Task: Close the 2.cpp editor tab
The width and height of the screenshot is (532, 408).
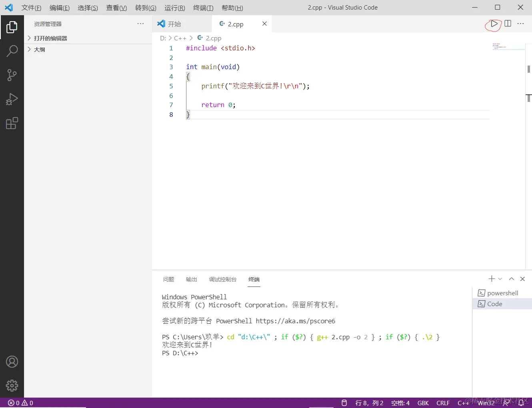Action: pyautogui.click(x=264, y=24)
